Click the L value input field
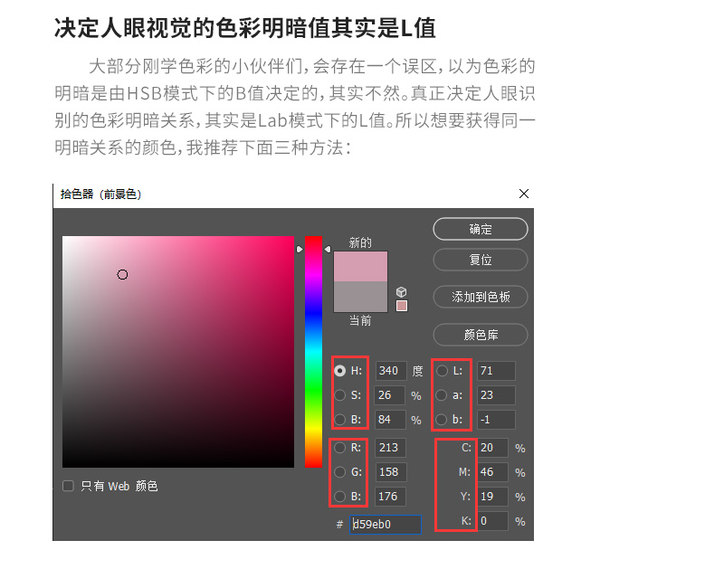Image resolution: width=724 pixels, height=588 pixels. [496, 371]
